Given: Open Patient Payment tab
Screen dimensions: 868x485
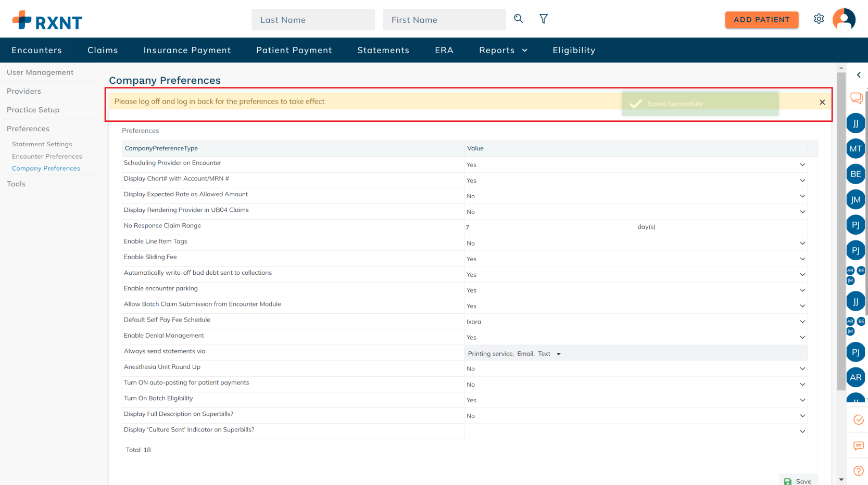Looking at the screenshot, I should pos(294,50).
